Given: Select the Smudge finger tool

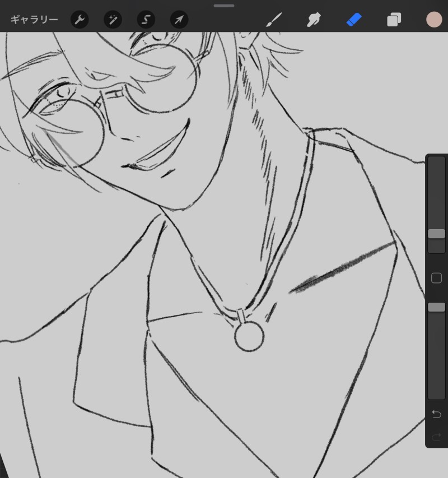Looking at the screenshot, I should coord(314,20).
